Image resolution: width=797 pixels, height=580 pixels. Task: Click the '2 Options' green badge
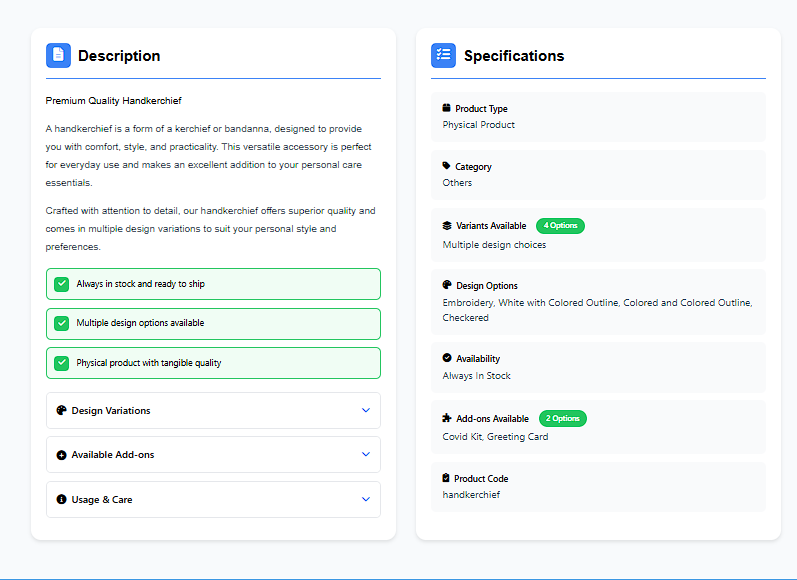tap(562, 419)
